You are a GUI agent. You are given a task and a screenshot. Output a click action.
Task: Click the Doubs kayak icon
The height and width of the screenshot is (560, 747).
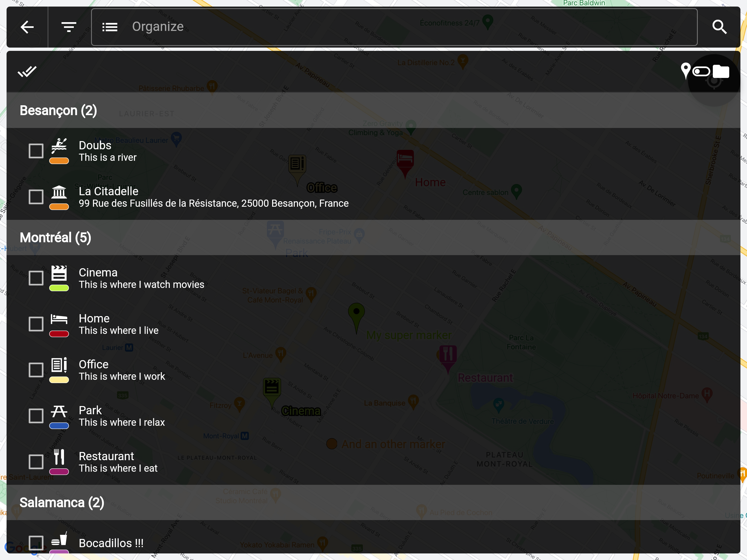click(59, 146)
